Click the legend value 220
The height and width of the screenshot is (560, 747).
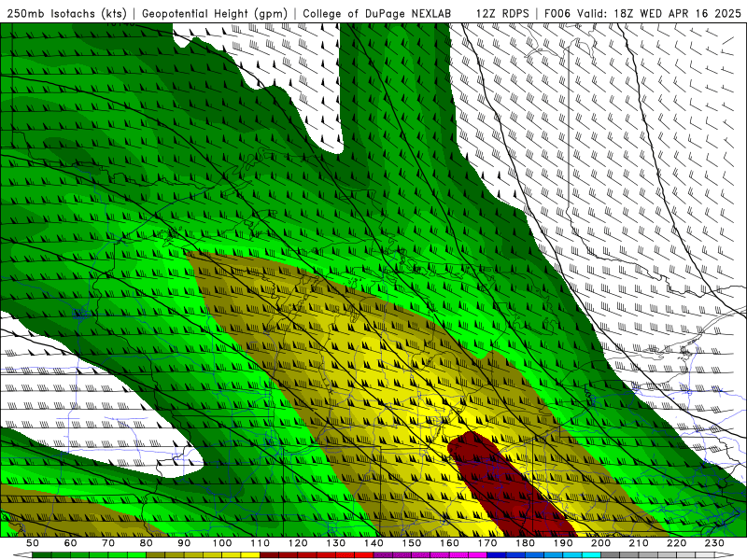click(676, 543)
